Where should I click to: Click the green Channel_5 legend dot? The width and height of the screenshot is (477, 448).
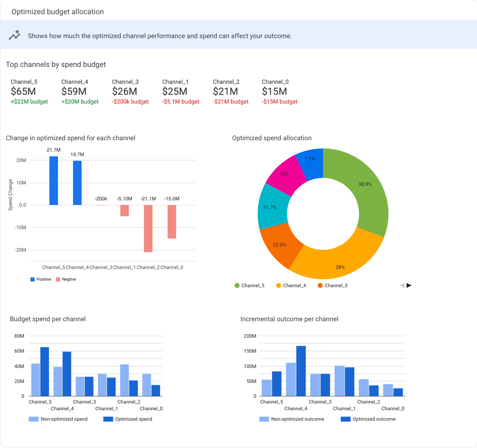(x=237, y=286)
